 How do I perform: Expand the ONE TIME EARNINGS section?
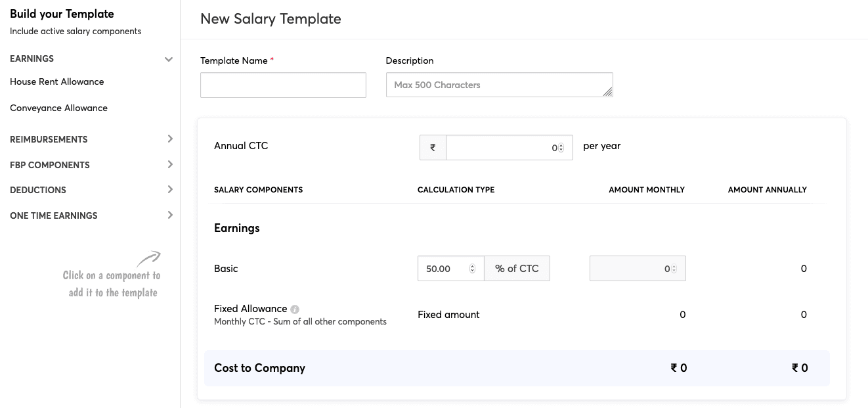point(170,215)
